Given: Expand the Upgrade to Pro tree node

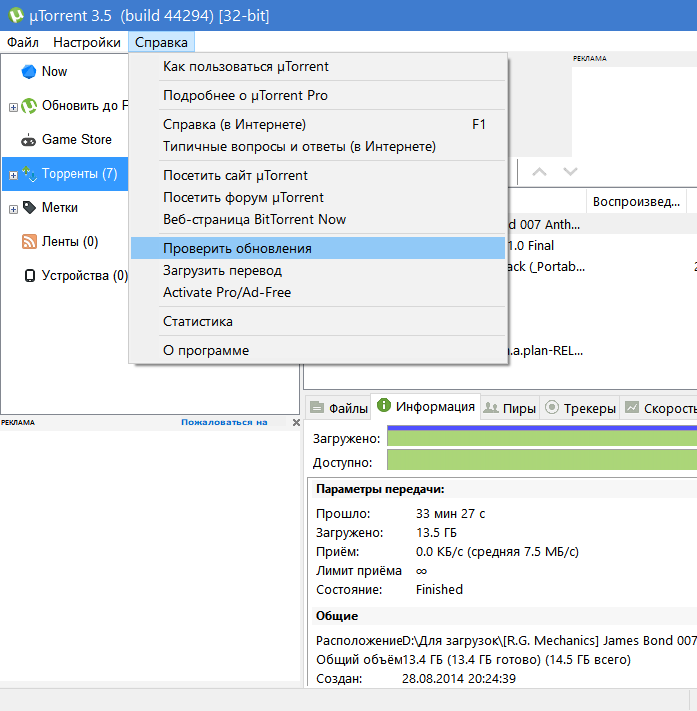Looking at the screenshot, I should 13,107.
